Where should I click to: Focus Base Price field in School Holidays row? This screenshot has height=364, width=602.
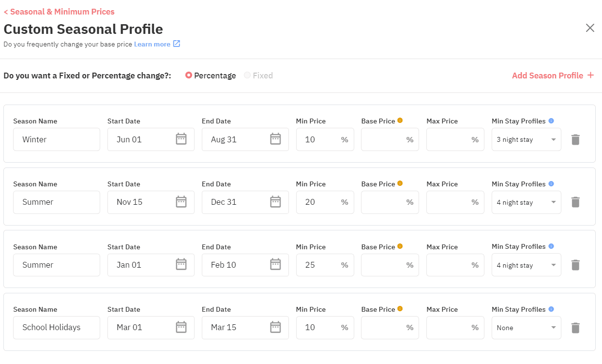pyautogui.click(x=390, y=328)
